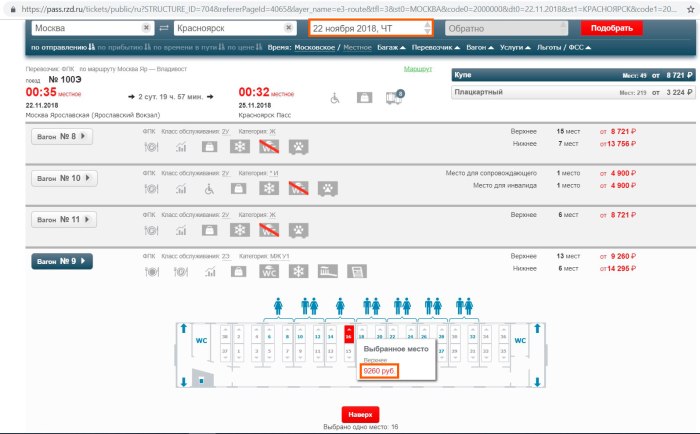
Task: Click the crossed-out WC icon in Вагон № 8
Action: (x=269, y=146)
